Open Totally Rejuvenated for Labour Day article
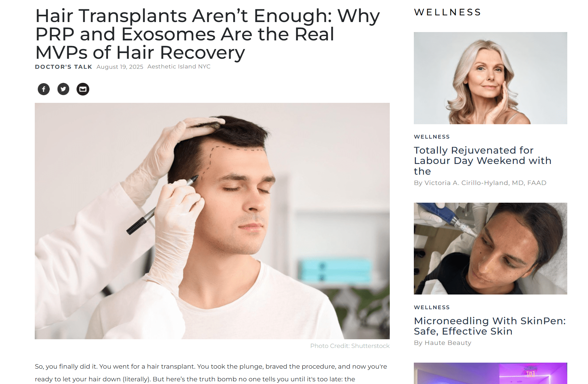The width and height of the screenshot is (588, 384). pos(483,161)
